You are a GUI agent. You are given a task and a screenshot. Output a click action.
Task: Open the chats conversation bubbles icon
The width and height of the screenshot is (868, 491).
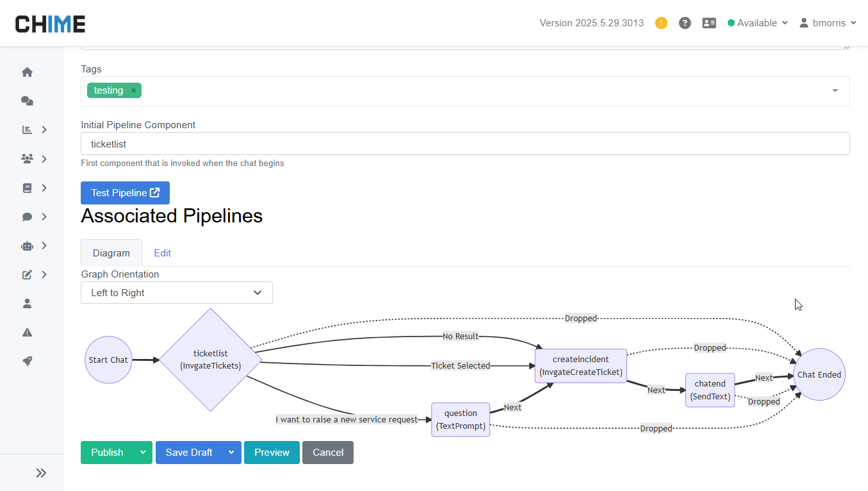coord(27,101)
